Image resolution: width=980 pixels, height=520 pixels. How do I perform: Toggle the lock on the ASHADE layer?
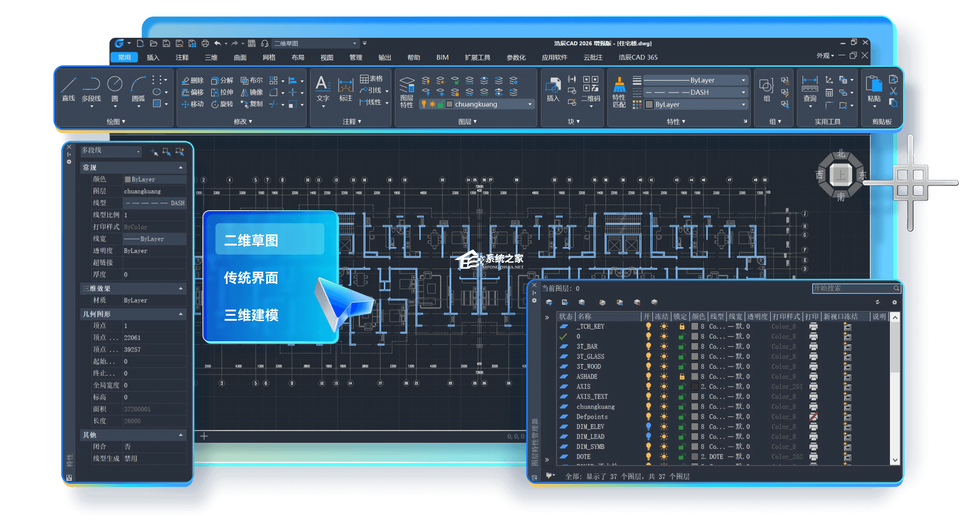(681, 376)
